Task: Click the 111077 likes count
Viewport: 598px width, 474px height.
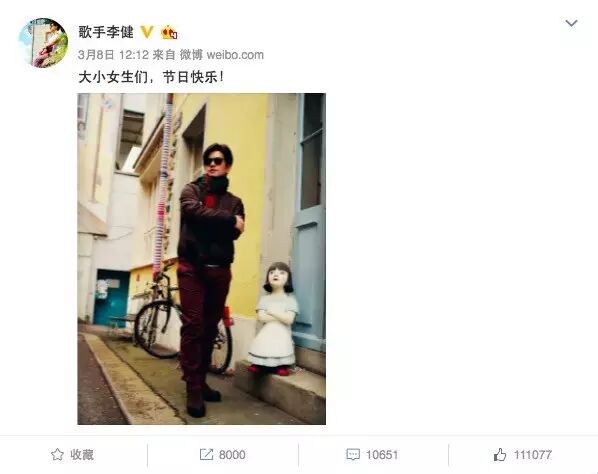Action: [533, 455]
